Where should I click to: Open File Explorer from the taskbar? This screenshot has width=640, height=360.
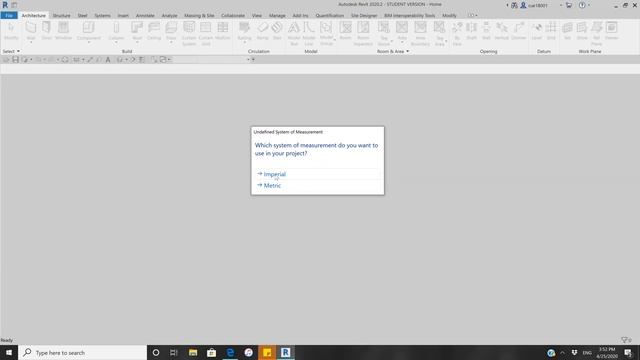click(x=193, y=353)
